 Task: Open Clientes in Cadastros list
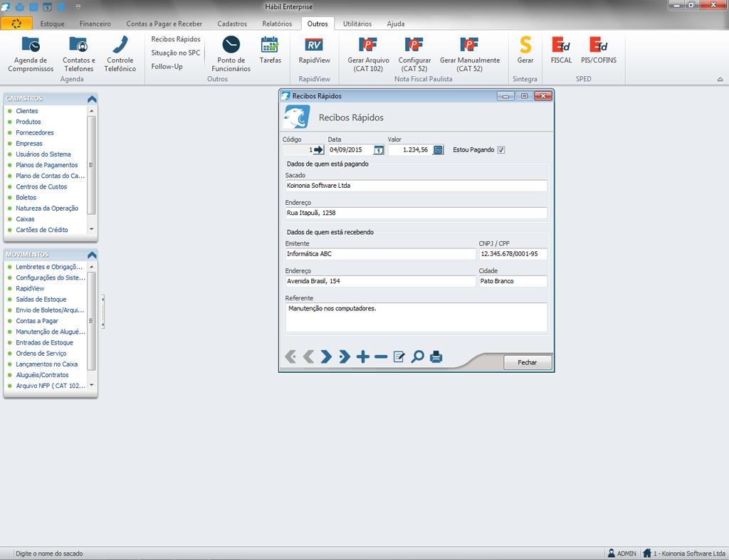[27, 111]
